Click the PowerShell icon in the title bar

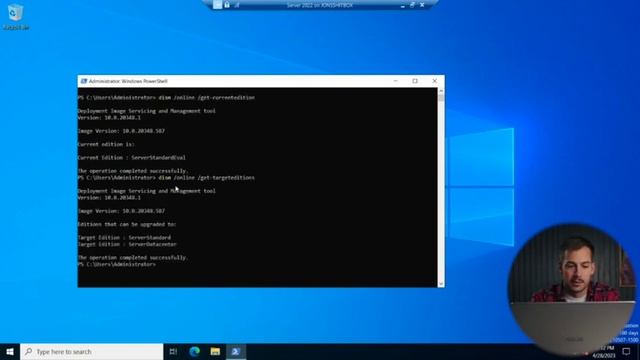(x=84, y=81)
